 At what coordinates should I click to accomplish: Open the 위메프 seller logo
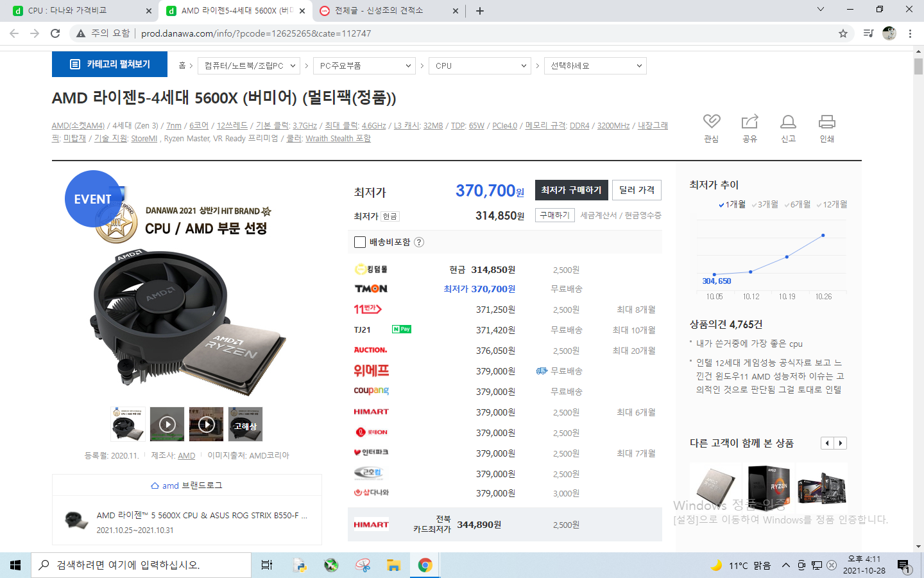point(372,371)
